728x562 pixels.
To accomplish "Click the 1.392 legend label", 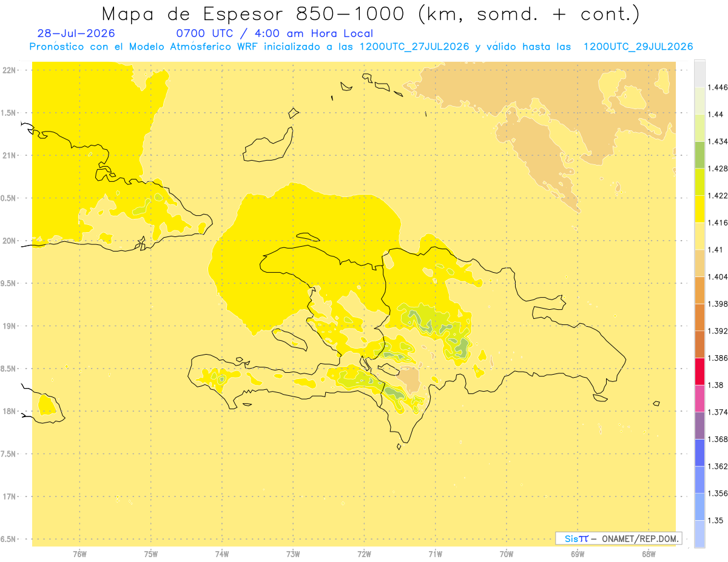I will pos(718,331).
